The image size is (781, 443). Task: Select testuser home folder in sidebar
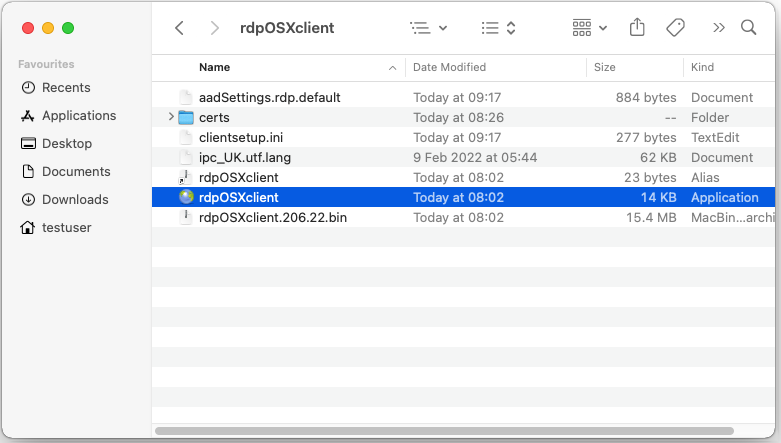tap(66, 228)
